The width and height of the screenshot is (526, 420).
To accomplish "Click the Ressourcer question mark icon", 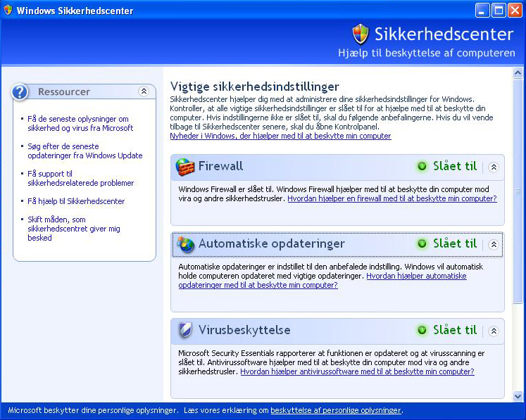I will point(21,91).
